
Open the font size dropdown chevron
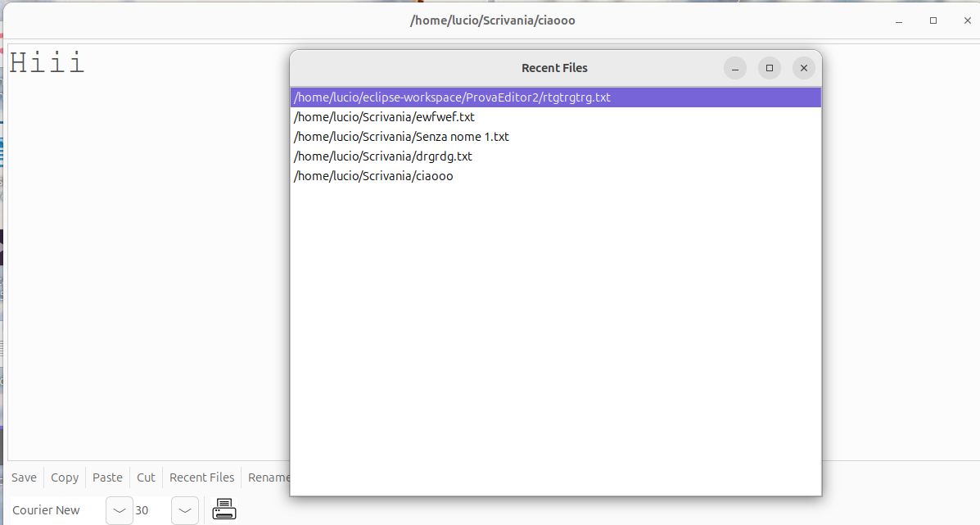[184, 509]
